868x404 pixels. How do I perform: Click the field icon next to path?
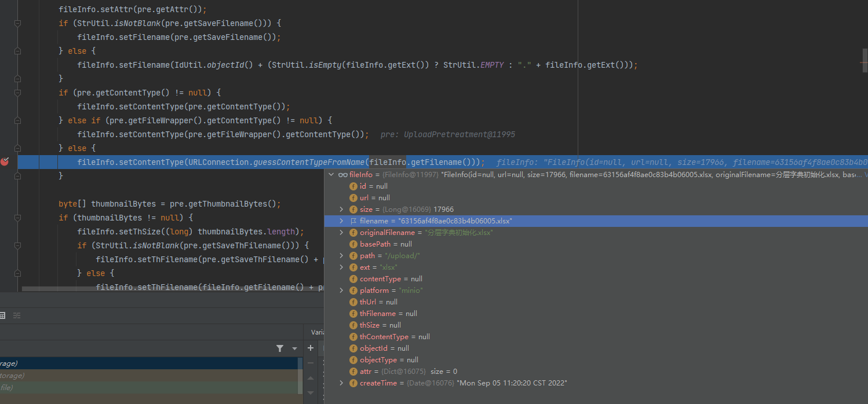tap(353, 255)
